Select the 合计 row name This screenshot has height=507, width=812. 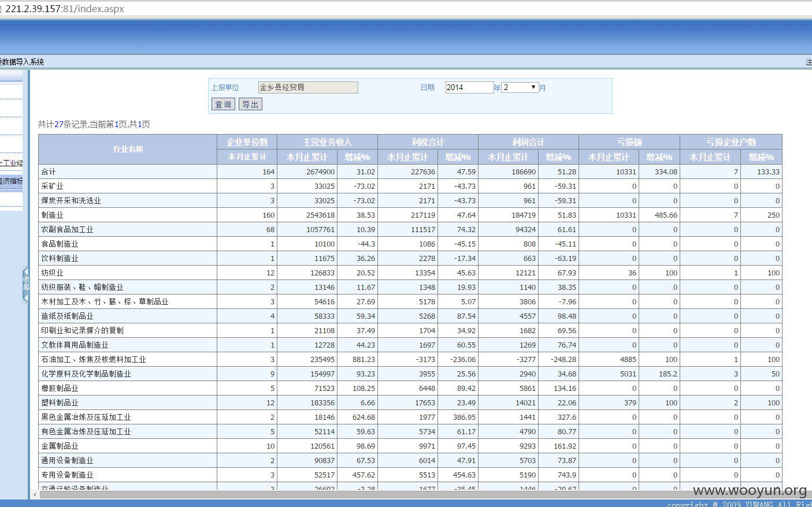pos(49,172)
